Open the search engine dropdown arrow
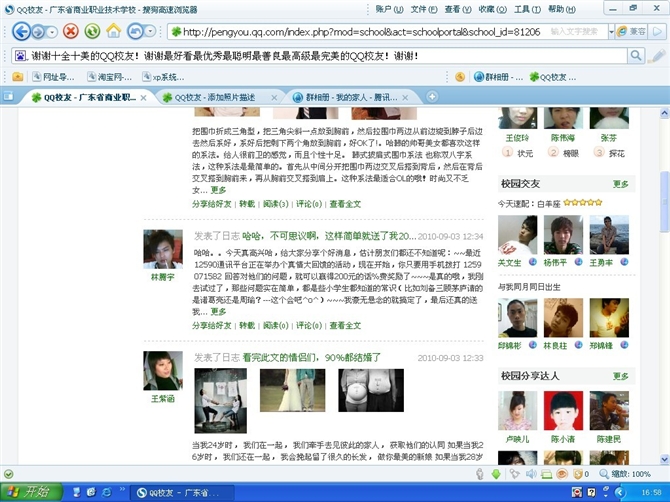 pyautogui.click(x=611, y=32)
